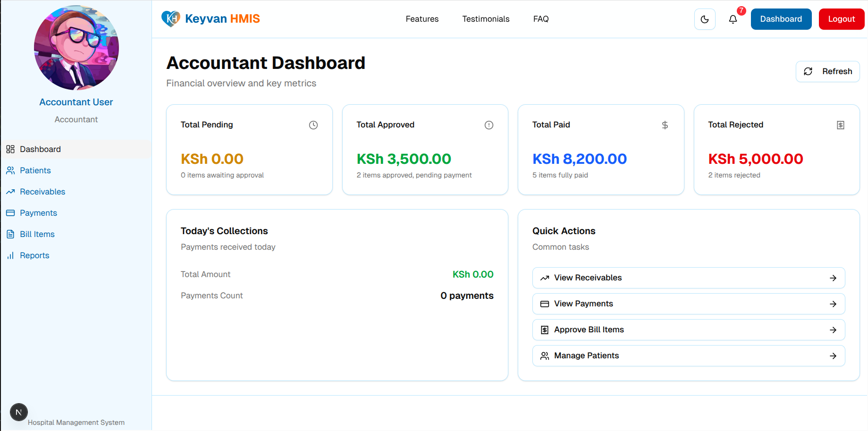Click the clock icon on Total Pending card
The height and width of the screenshot is (431, 868).
click(313, 125)
